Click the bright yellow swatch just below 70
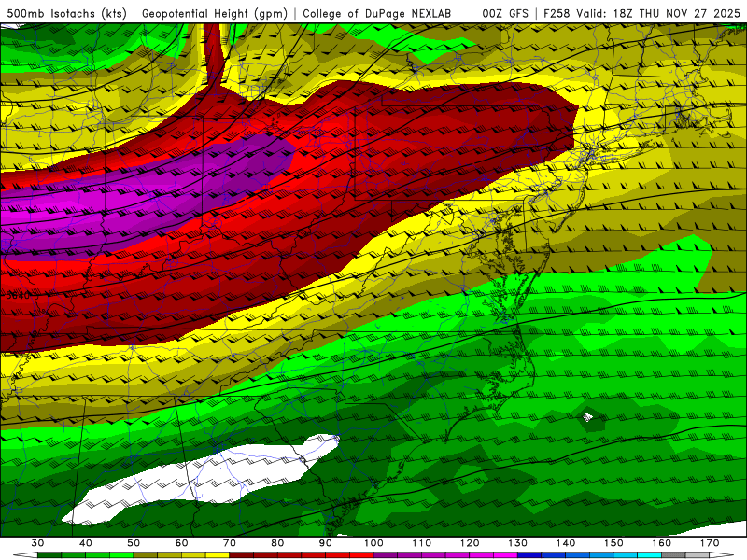The width and height of the screenshot is (747, 560). [x=218, y=555]
